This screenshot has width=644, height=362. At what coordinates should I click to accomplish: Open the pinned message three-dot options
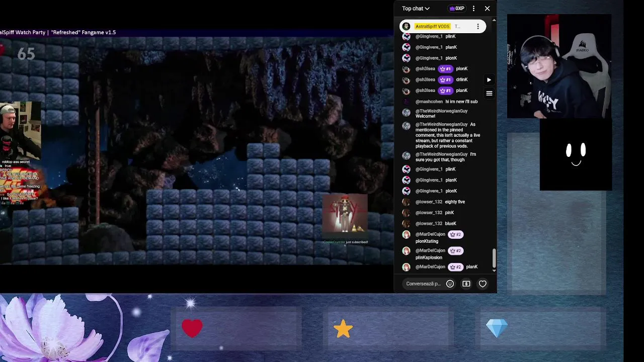tap(478, 26)
